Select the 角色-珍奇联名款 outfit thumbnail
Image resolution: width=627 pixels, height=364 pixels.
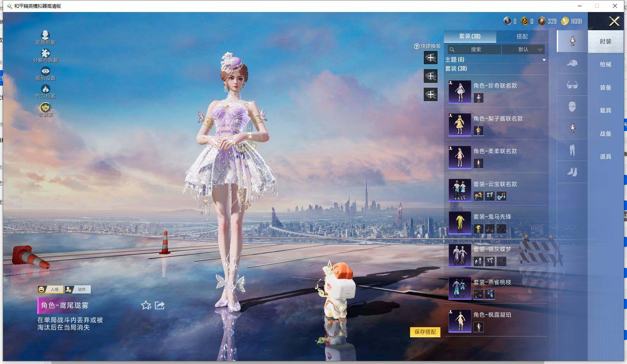pos(460,91)
